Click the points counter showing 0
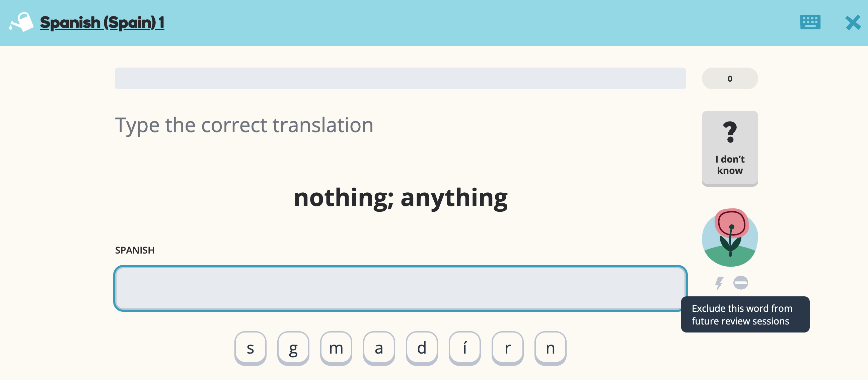The width and height of the screenshot is (868, 380). click(x=729, y=78)
